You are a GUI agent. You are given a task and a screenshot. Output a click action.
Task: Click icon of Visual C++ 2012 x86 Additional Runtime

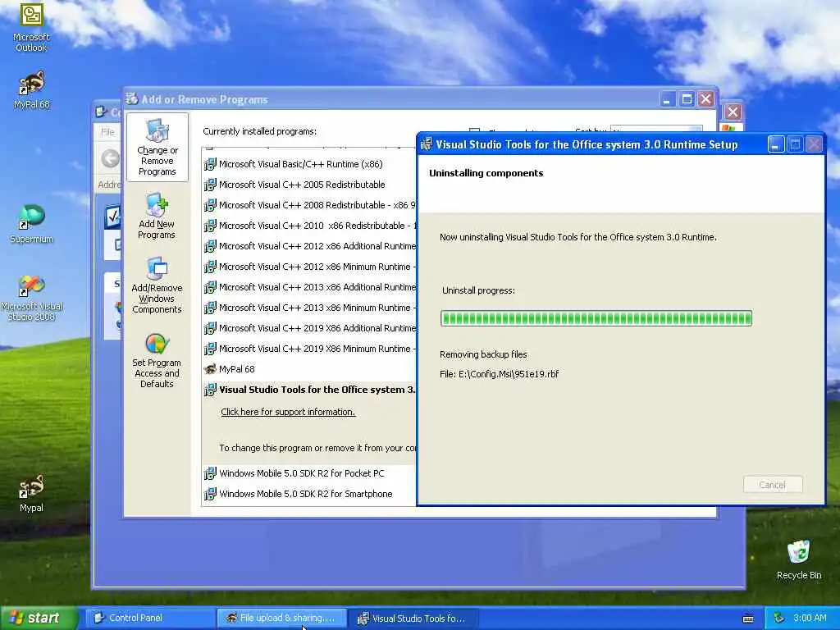(210, 246)
